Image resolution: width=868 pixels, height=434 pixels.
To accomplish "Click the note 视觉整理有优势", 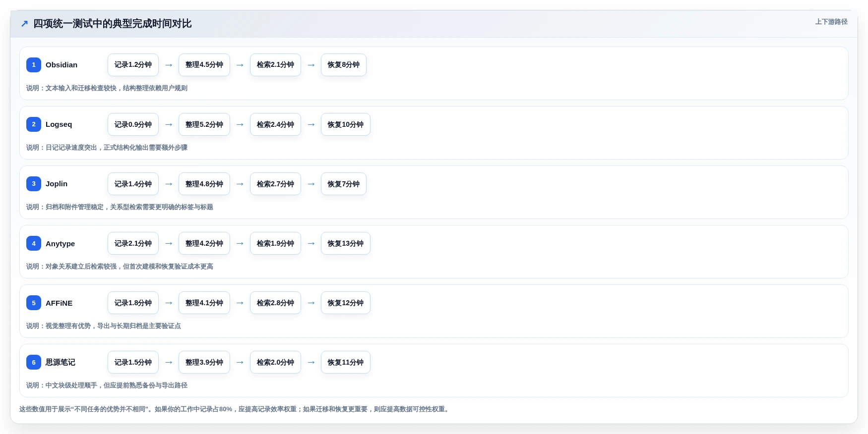I will point(104,326).
